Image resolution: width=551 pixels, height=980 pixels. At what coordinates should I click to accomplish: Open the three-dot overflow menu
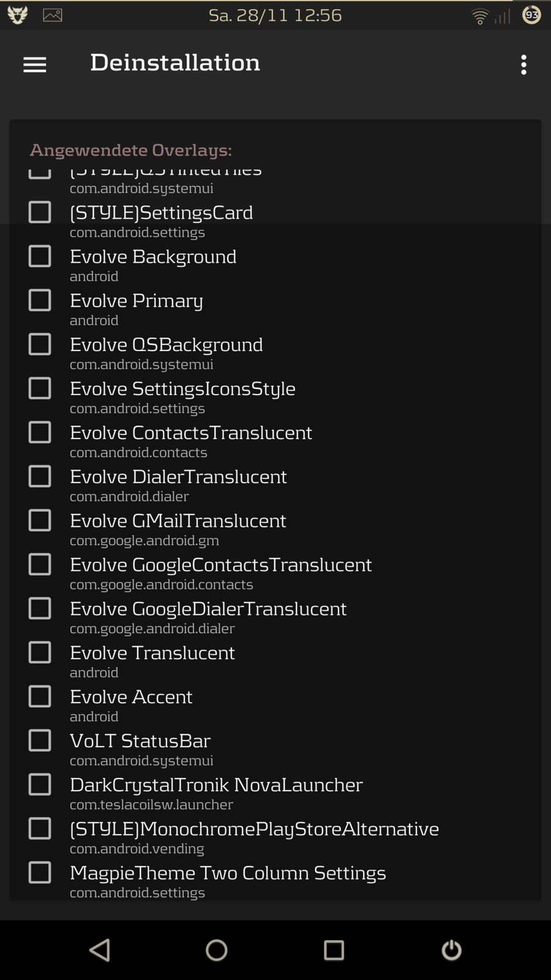point(523,64)
